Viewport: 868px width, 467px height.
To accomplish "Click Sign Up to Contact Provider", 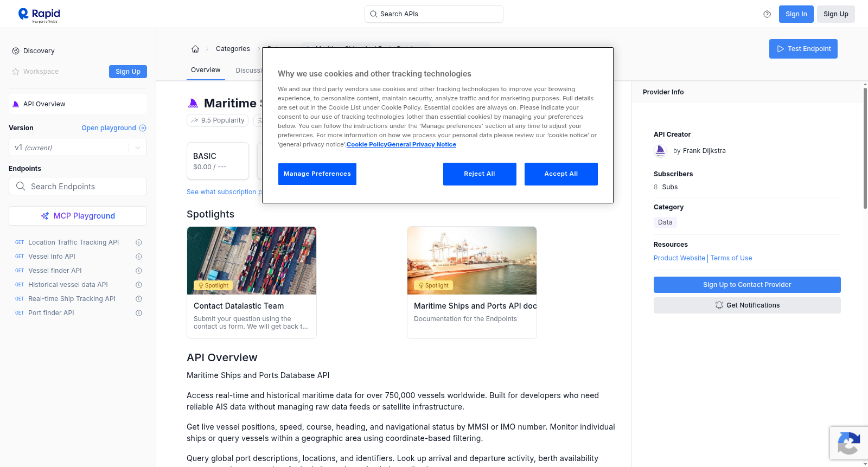I will click(x=747, y=285).
